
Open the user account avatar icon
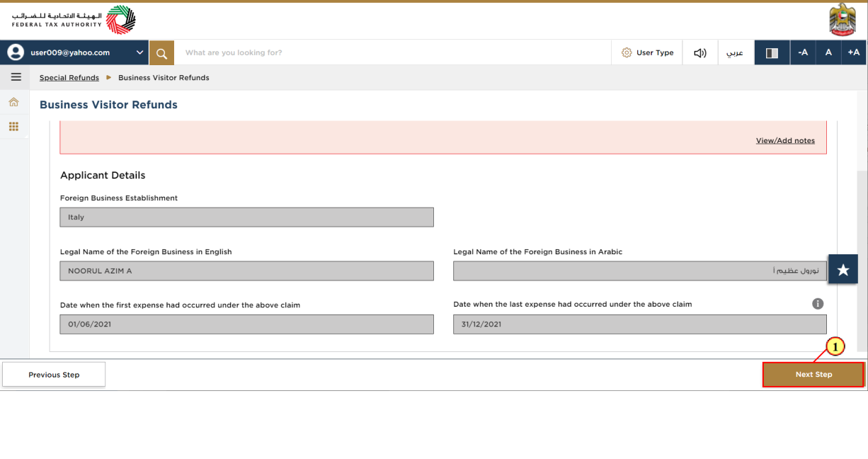click(x=16, y=52)
